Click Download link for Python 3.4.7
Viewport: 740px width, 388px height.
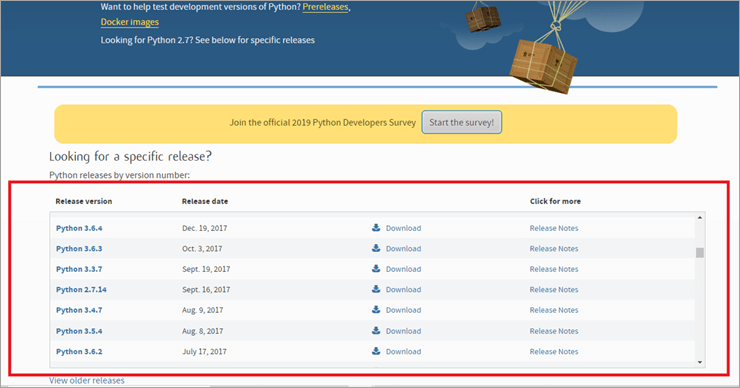[404, 310]
